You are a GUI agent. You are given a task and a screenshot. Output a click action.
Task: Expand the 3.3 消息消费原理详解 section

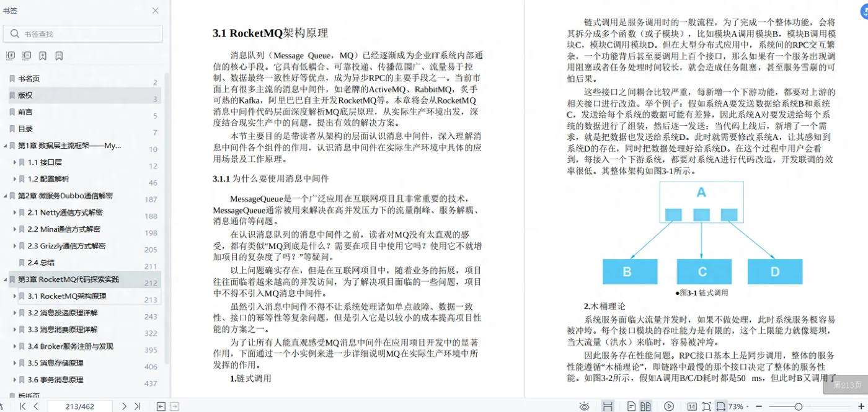click(15, 330)
